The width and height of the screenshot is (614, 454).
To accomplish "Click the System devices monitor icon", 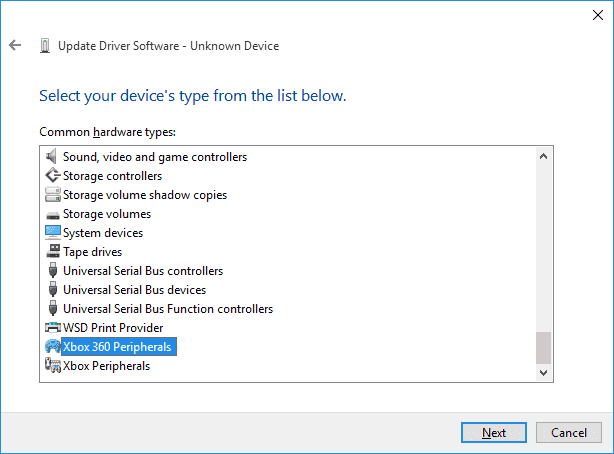I will coord(53,233).
